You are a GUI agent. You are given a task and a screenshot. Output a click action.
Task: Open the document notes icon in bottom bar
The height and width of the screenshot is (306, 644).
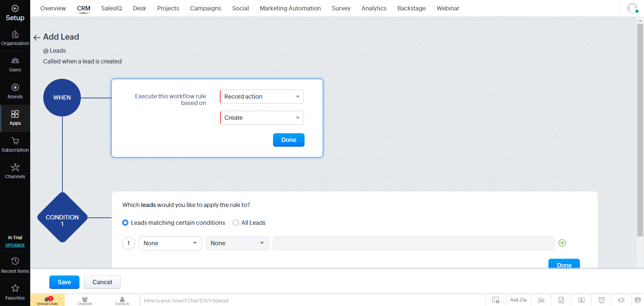[561, 300]
